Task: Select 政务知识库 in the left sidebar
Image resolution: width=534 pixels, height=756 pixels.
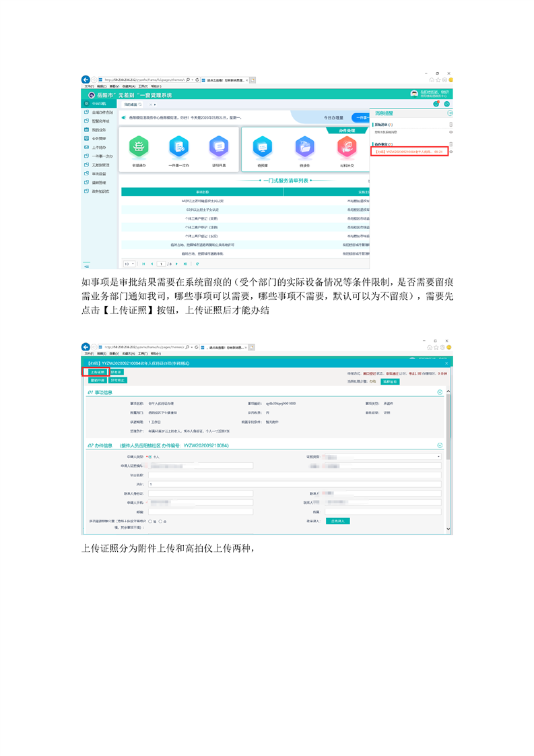Action: coord(100,191)
